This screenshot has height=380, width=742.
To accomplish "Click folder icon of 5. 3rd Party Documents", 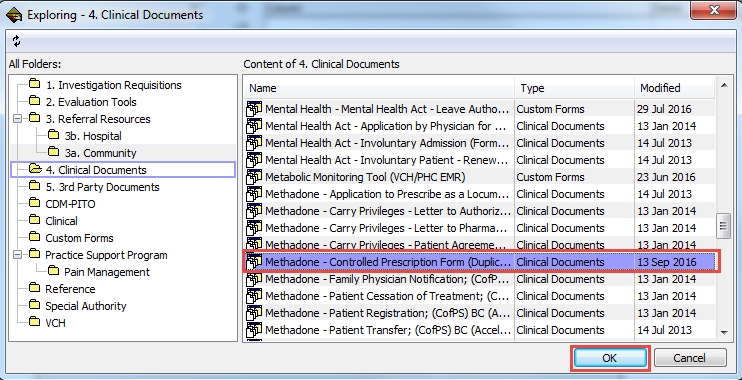I will tap(35, 186).
